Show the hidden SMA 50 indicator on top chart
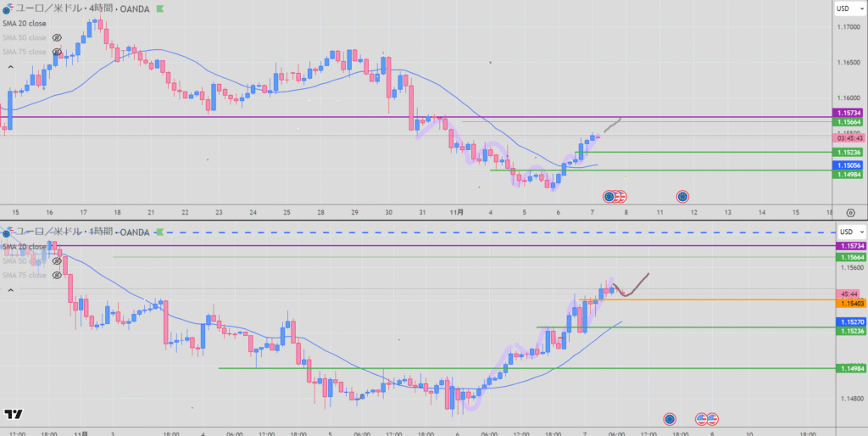Viewport: 868px width, 436px height. (x=57, y=38)
